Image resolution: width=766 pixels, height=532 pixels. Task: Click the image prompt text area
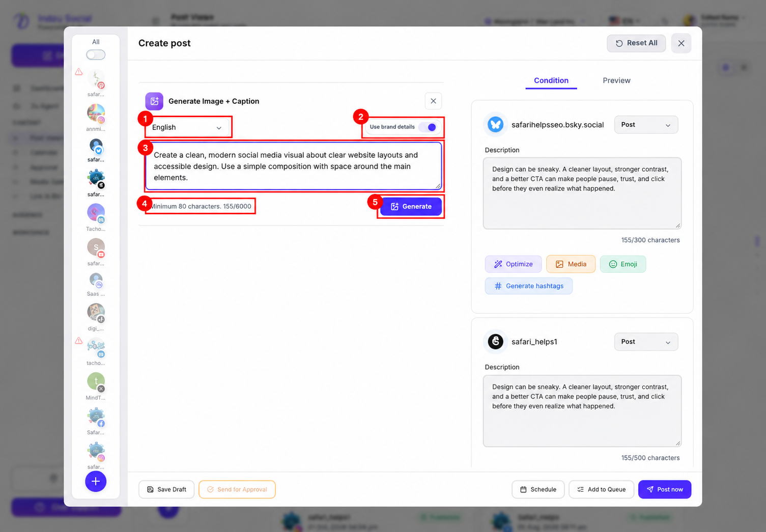pyautogui.click(x=293, y=166)
